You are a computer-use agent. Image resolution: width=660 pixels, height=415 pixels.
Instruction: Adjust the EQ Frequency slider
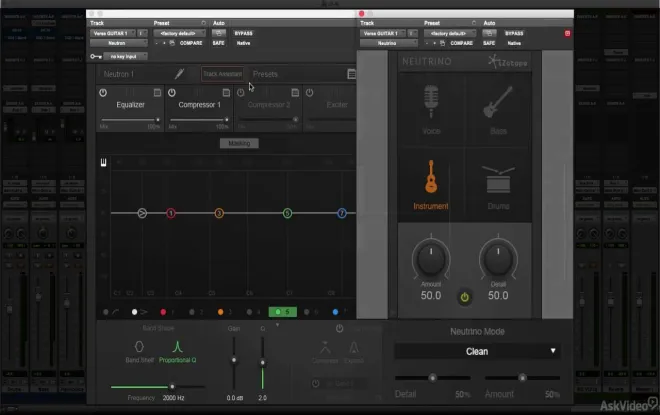pos(158,386)
